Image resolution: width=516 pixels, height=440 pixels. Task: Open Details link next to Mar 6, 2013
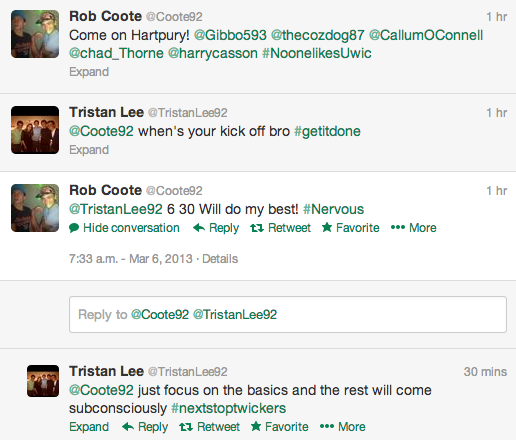(220, 259)
